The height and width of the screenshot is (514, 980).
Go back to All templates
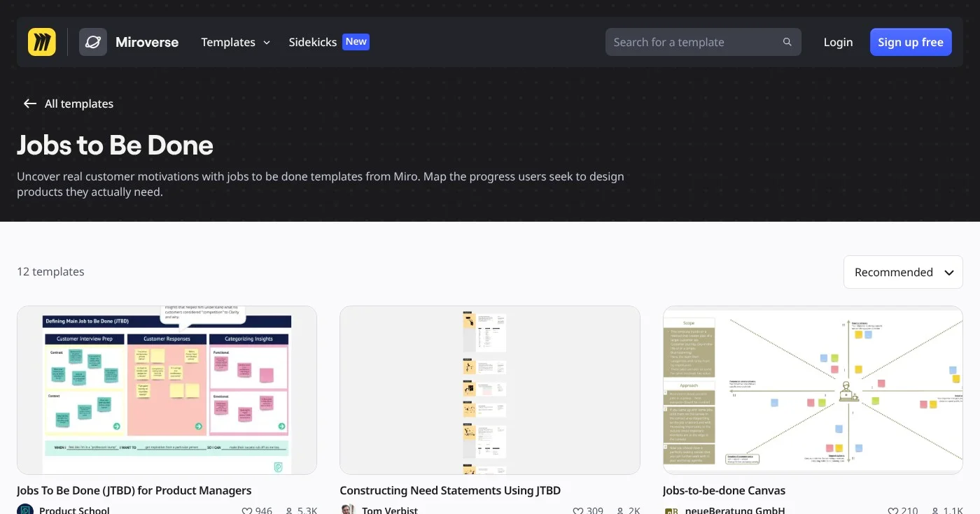coord(68,103)
